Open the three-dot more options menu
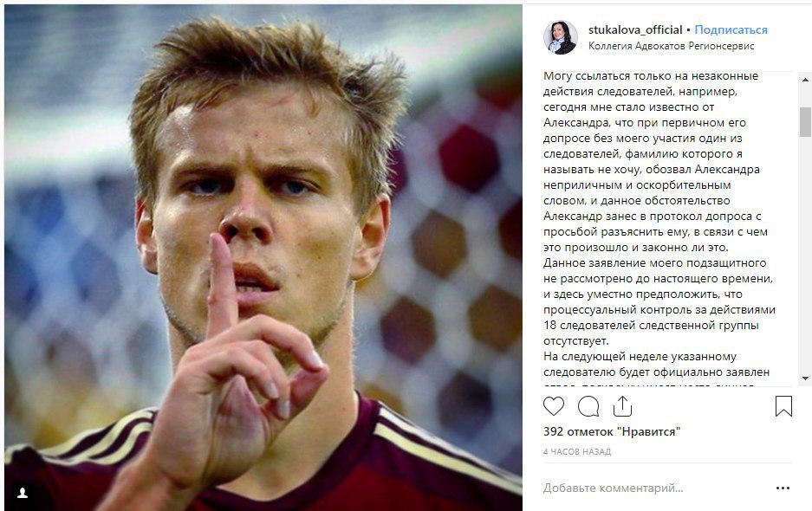812x511 pixels. click(x=783, y=488)
